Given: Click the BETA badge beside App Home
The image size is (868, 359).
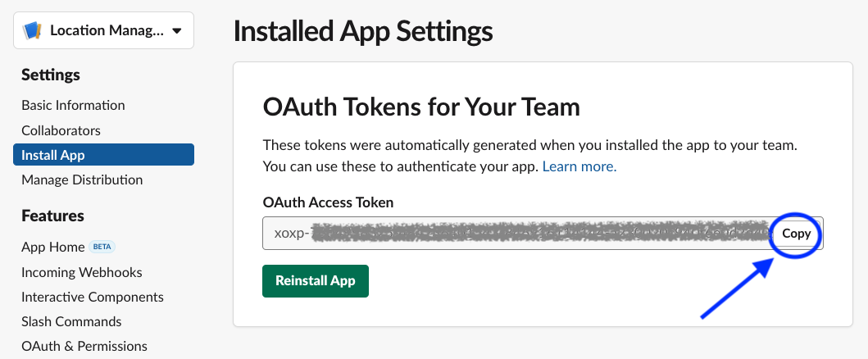Looking at the screenshot, I should pos(101,247).
